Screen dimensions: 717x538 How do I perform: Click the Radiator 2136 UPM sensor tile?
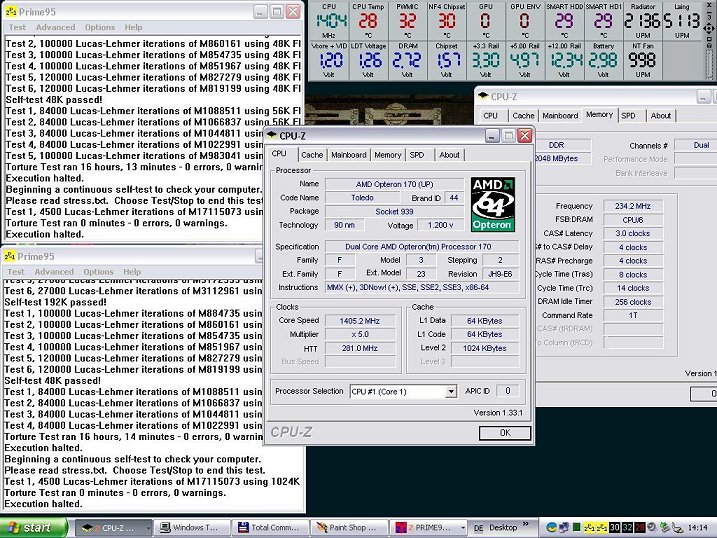click(643, 21)
